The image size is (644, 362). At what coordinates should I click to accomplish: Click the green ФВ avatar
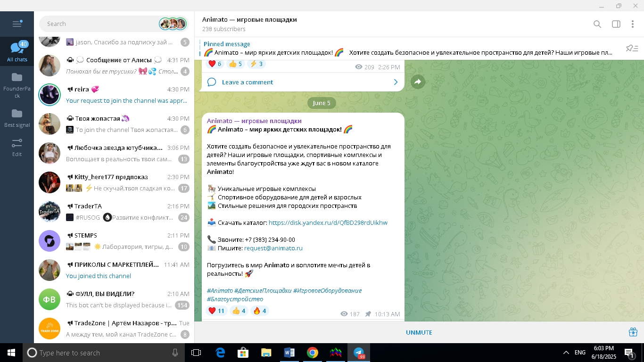(50, 300)
